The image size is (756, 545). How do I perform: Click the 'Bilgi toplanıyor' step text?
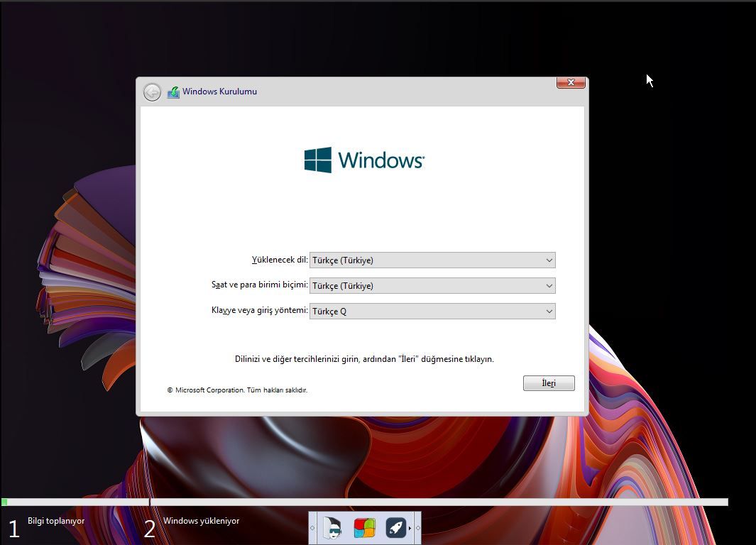pyautogui.click(x=56, y=521)
